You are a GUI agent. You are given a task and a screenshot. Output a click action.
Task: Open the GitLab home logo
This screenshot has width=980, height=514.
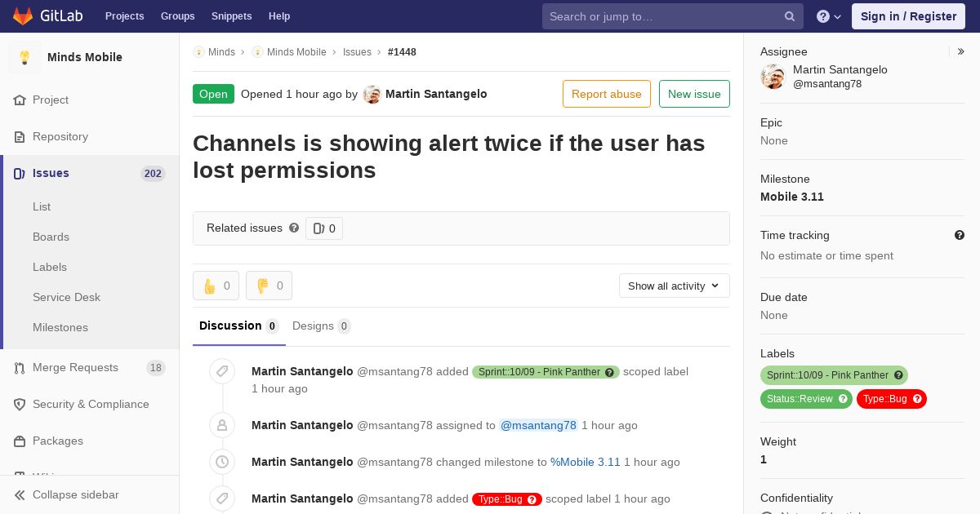pyautogui.click(x=46, y=16)
